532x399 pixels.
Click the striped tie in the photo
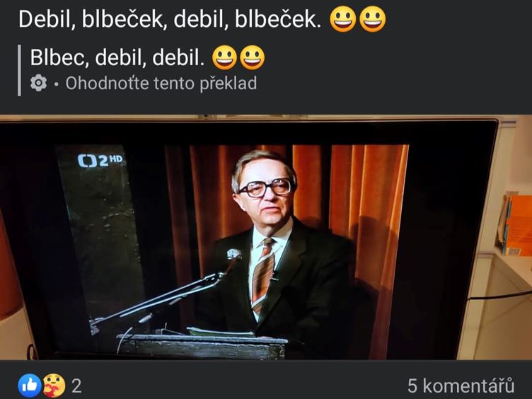(x=263, y=274)
